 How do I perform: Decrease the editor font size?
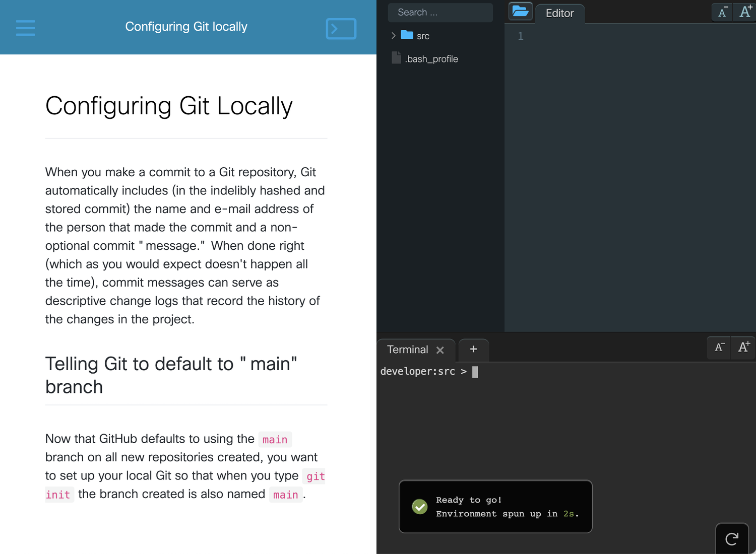pos(722,13)
